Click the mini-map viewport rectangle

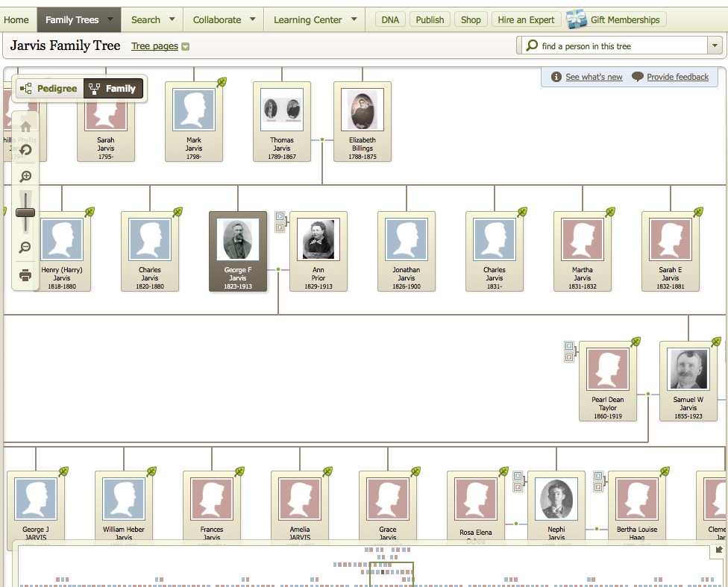tap(391, 574)
